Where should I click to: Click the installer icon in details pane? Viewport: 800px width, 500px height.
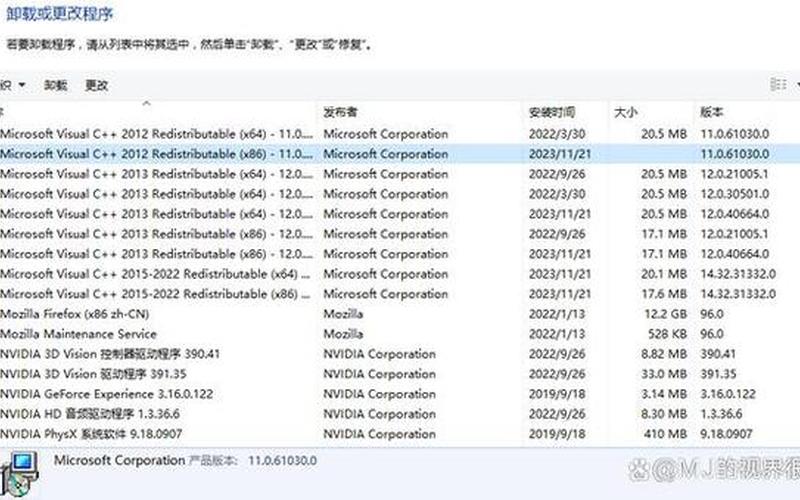tap(19, 474)
